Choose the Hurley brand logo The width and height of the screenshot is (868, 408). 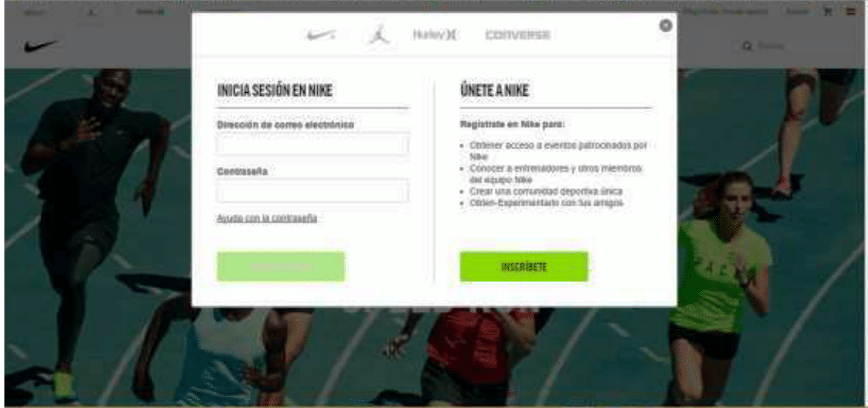436,35
